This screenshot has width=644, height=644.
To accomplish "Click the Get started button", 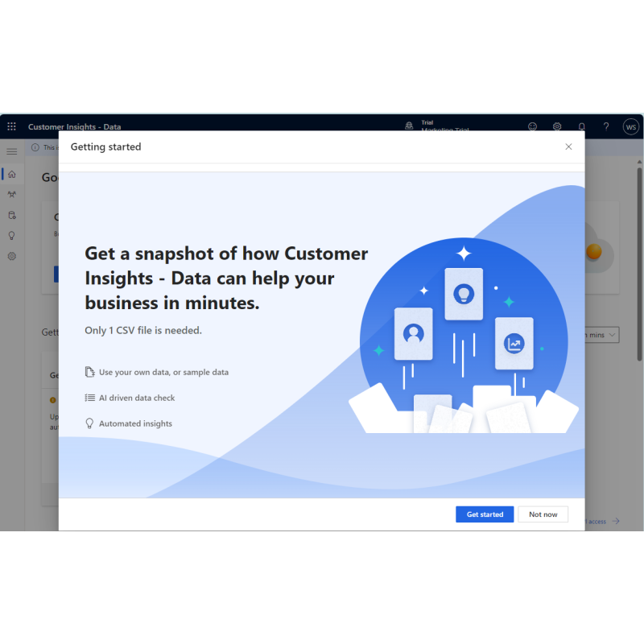I will pos(485,514).
